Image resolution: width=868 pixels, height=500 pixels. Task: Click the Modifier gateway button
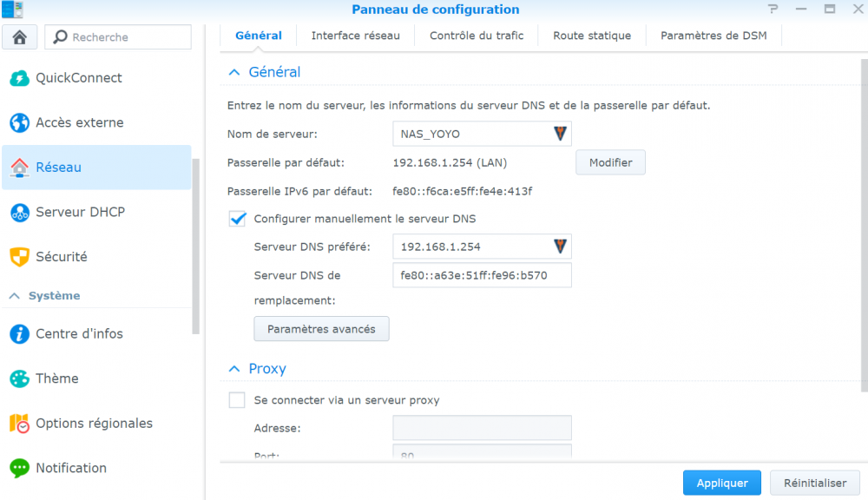(x=610, y=162)
